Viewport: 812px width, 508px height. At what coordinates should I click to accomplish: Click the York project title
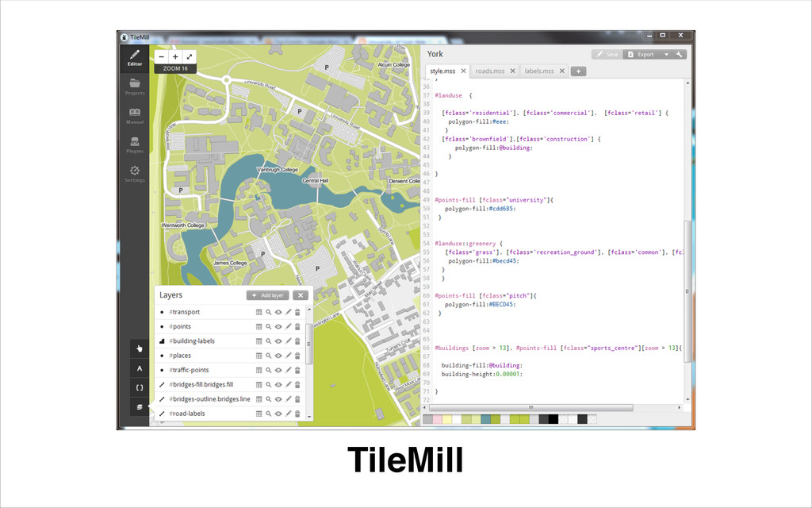[435, 54]
